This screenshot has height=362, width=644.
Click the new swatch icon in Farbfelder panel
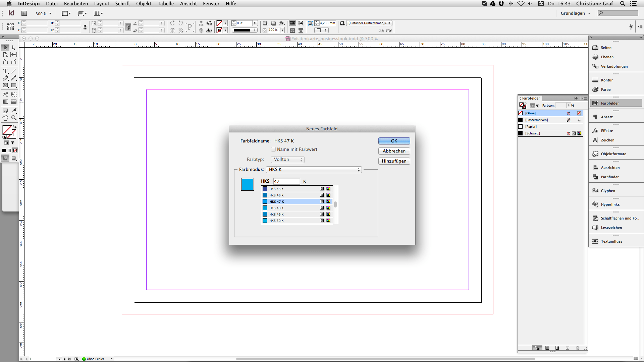[x=568, y=348]
